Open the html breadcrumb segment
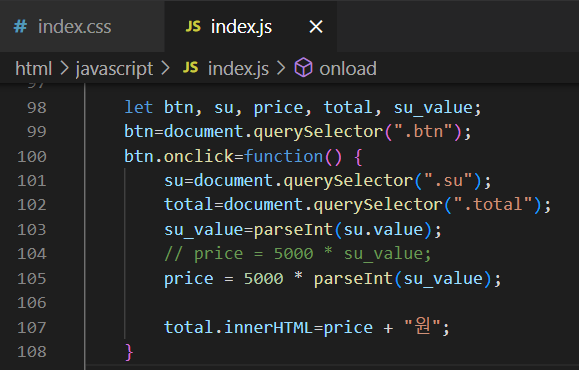This screenshot has width=579, height=370. click(x=34, y=69)
